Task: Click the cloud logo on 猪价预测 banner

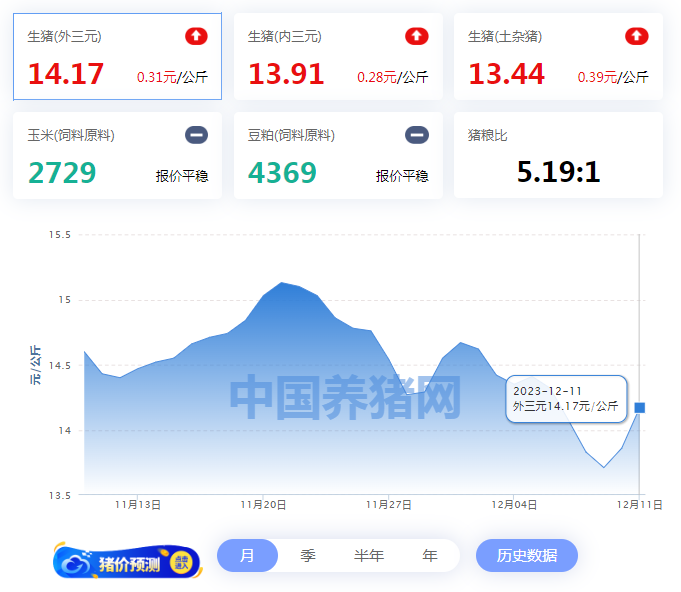Action: (75, 564)
